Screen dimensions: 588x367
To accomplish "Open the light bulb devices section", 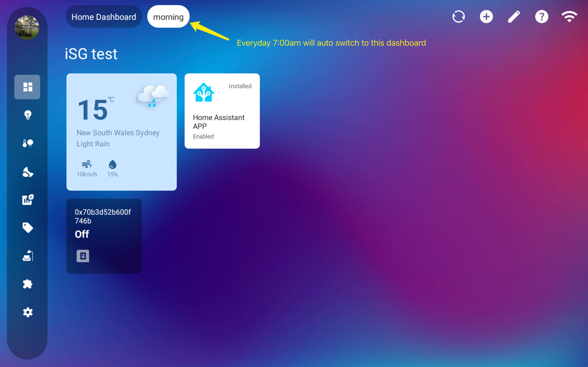I will pos(27,115).
